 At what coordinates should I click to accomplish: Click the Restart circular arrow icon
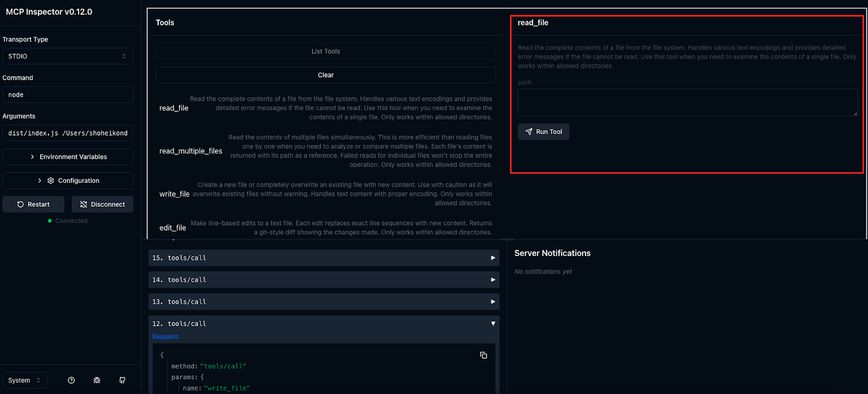21,205
